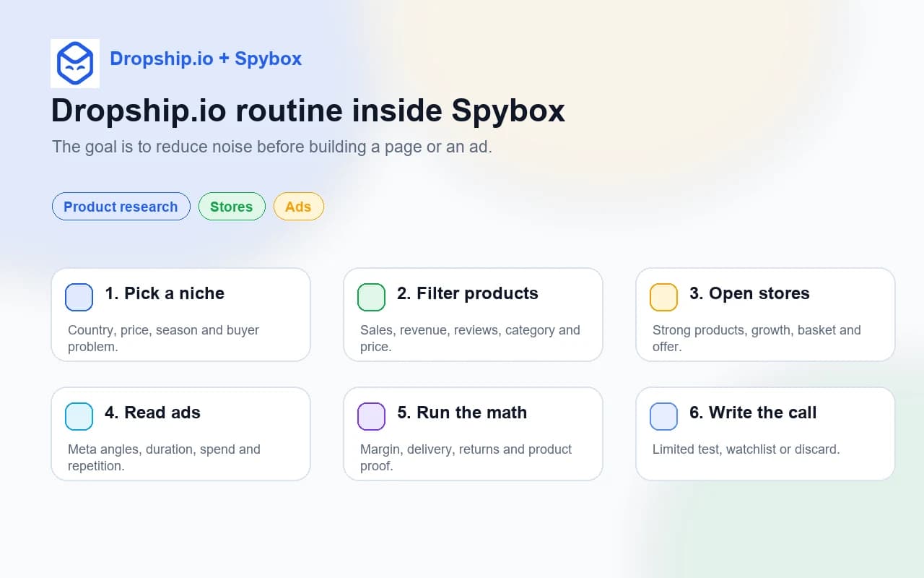This screenshot has width=924, height=578.
Task: Click 'Sales, revenue, reviews, category and price.' text
Action: (x=470, y=338)
